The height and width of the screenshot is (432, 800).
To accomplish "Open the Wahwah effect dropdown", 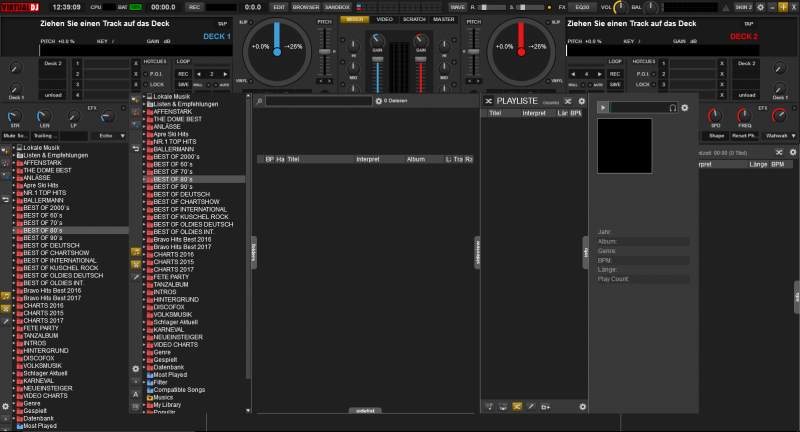I will (x=780, y=136).
